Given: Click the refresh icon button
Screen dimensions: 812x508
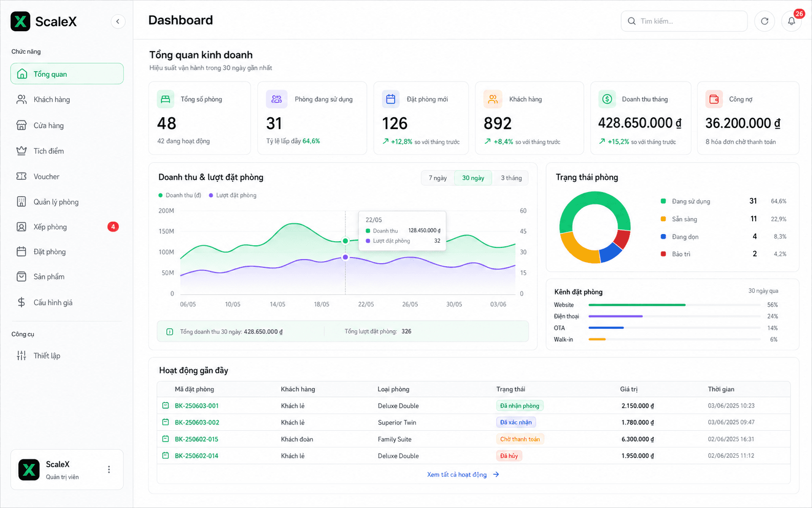Looking at the screenshot, I should tap(764, 21).
